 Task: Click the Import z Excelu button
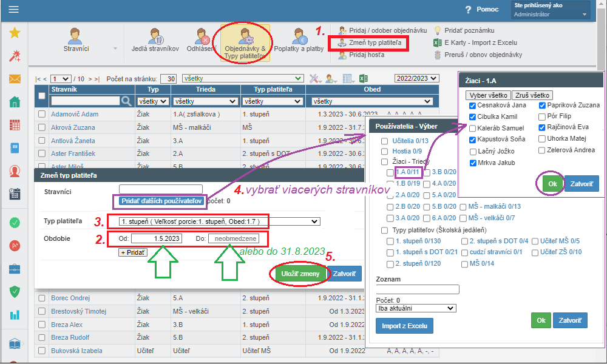click(x=405, y=326)
